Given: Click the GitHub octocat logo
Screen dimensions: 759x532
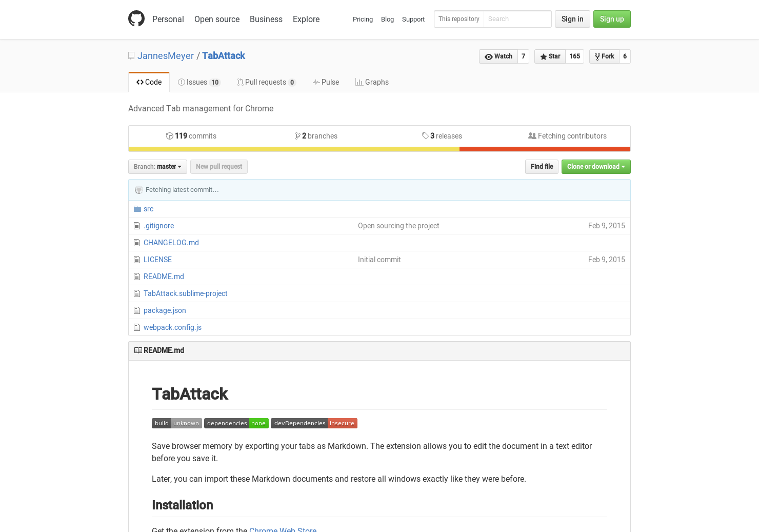Looking at the screenshot, I should [136, 18].
